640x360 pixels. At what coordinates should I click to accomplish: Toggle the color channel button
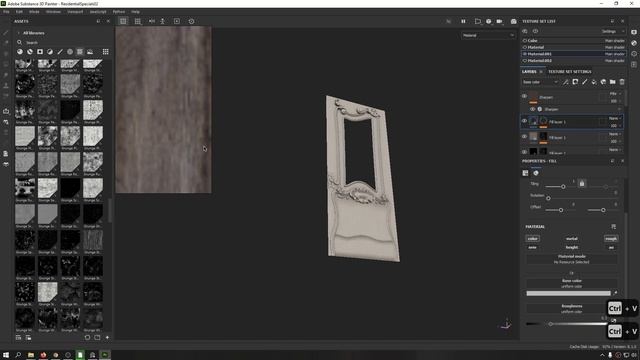point(532,238)
